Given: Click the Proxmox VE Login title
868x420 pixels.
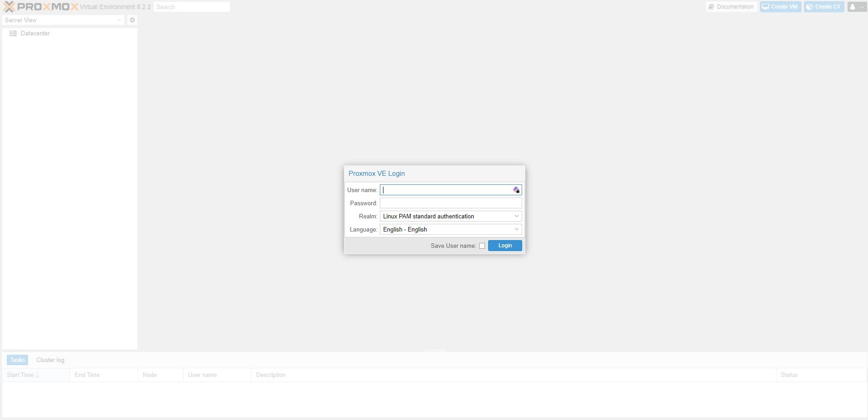Looking at the screenshot, I should 377,174.
